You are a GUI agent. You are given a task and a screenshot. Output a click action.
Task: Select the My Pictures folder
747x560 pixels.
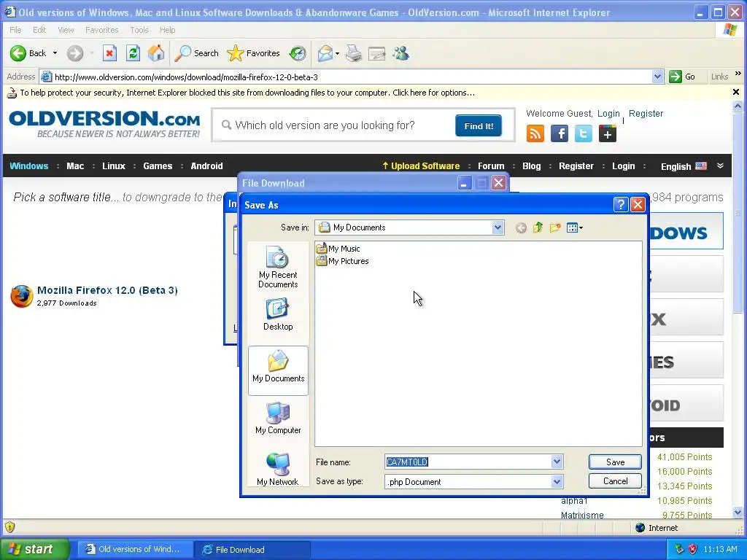coord(343,261)
